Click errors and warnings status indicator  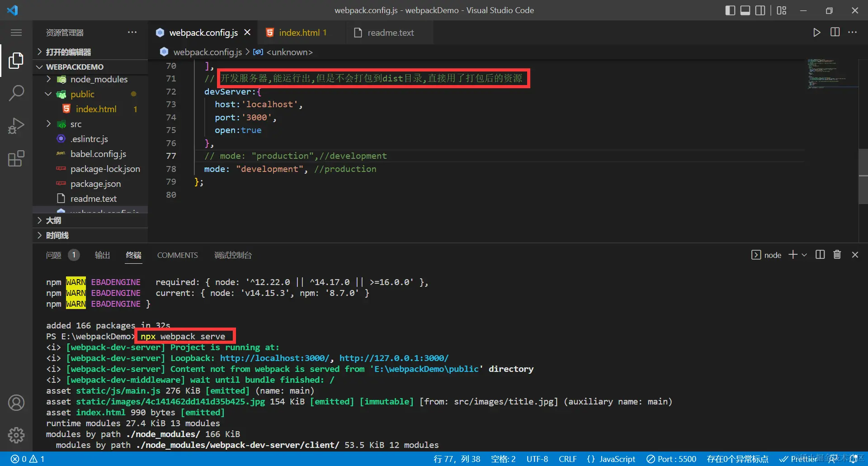tap(28, 459)
